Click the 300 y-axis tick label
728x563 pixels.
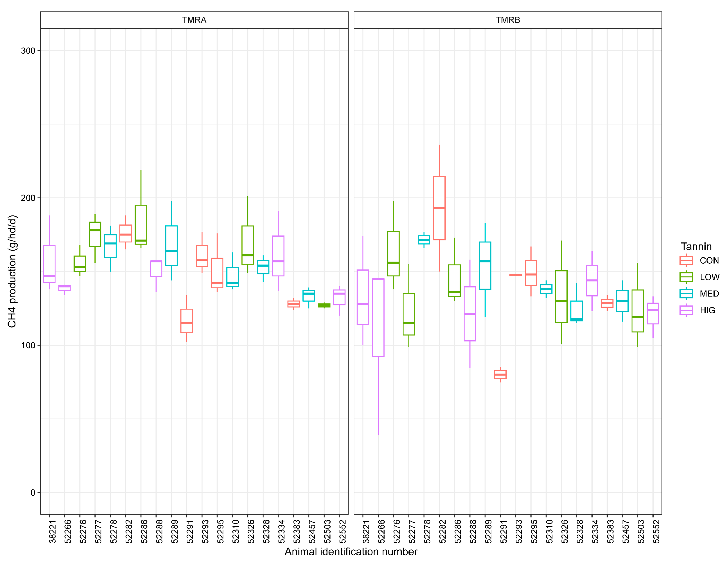(x=28, y=51)
